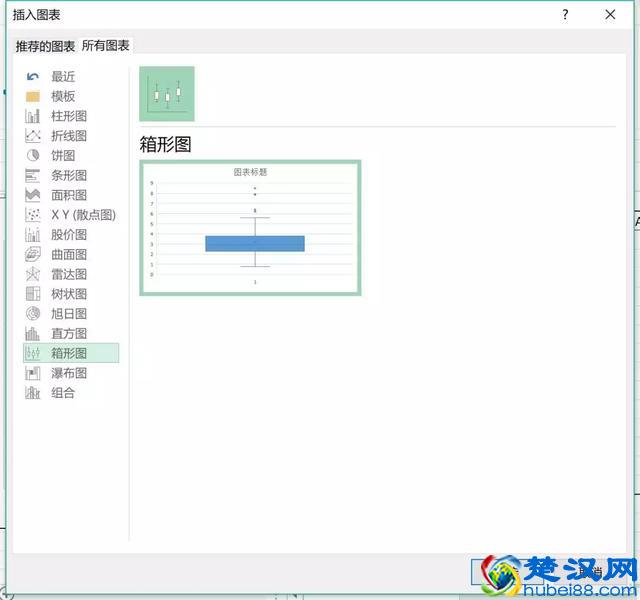Select the Area chart (面积图) icon
The image size is (640, 600).
pyautogui.click(x=33, y=195)
